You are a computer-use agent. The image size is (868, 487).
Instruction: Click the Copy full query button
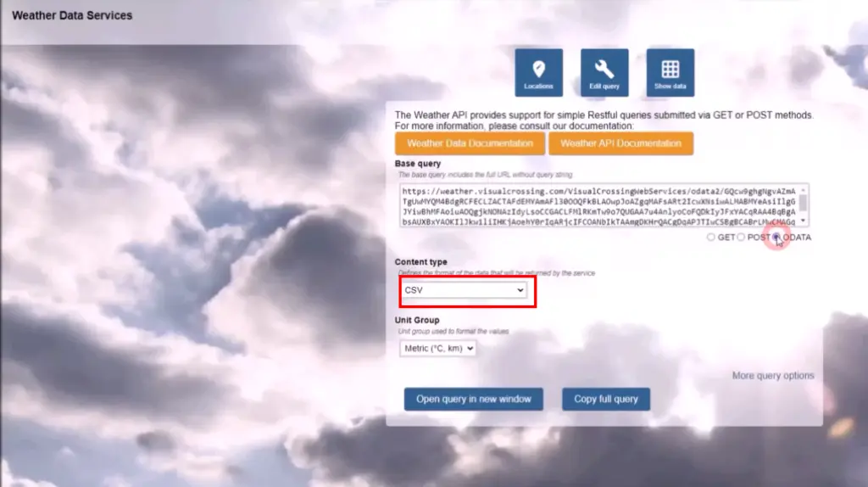605,399
